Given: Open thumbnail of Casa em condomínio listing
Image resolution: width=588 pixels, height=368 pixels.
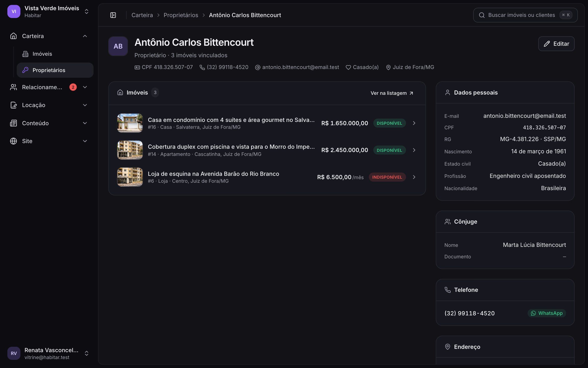Looking at the screenshot, I should point(130,123).
